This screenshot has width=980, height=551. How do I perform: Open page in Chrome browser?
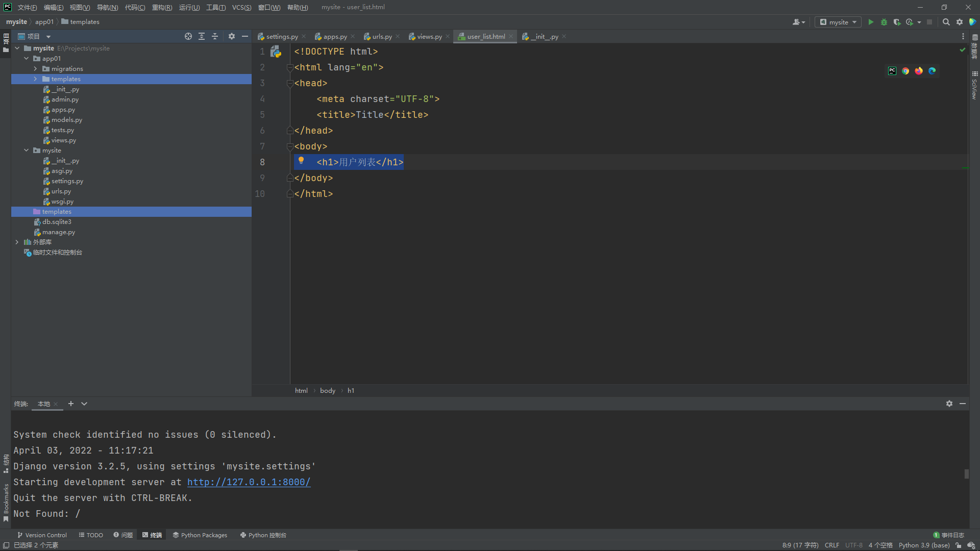click(905, 71)
